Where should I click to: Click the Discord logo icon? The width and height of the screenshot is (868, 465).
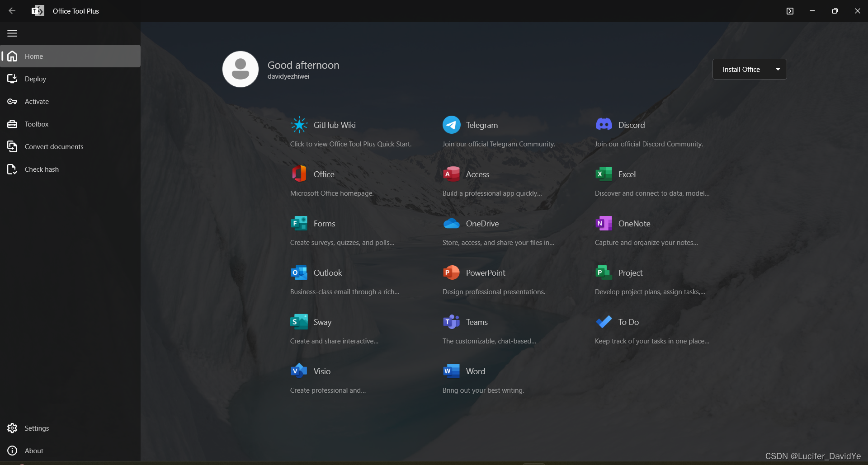604,124
